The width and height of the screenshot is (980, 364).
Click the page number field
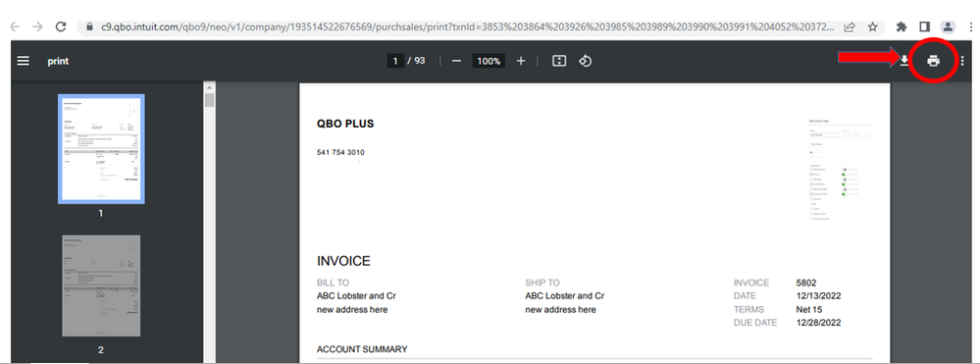tap(395, 61)
